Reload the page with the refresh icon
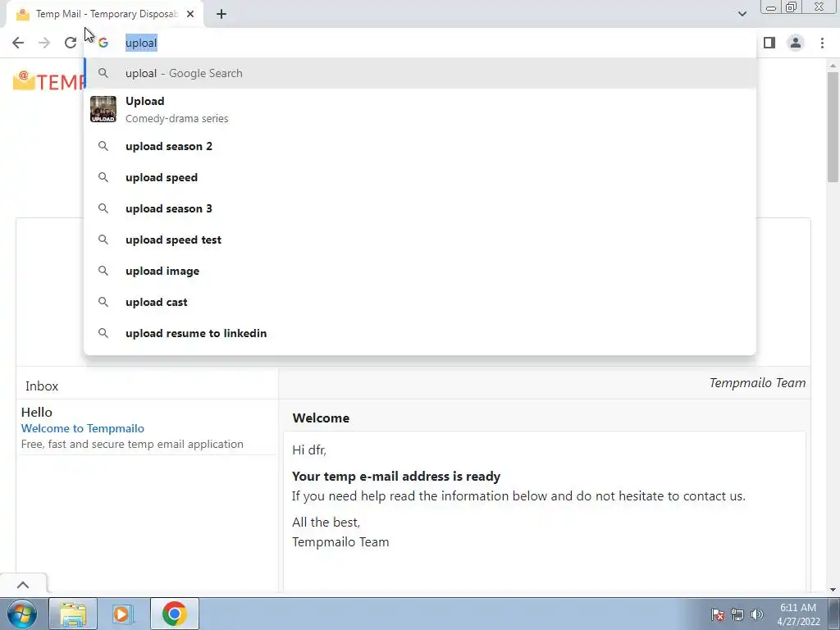The height and width of the screenshot is (630, 840). pyautogui.click(x=71, y=43)
